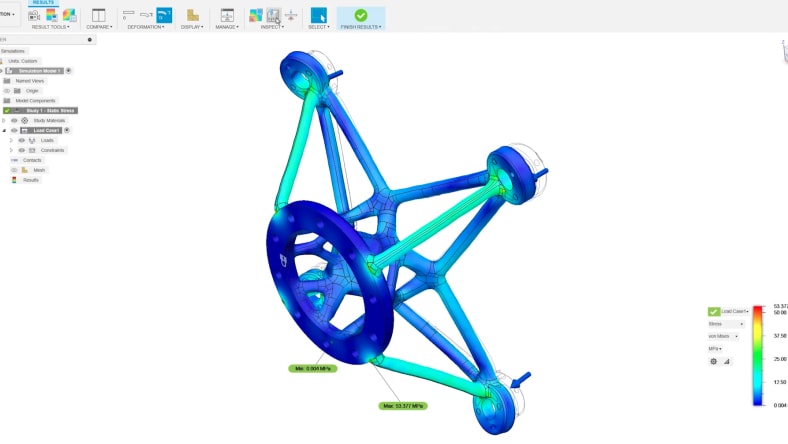The width and height of the screenshot is (788, 444).
Task: Click the Study Materials target icon
Action: point(25,121)
